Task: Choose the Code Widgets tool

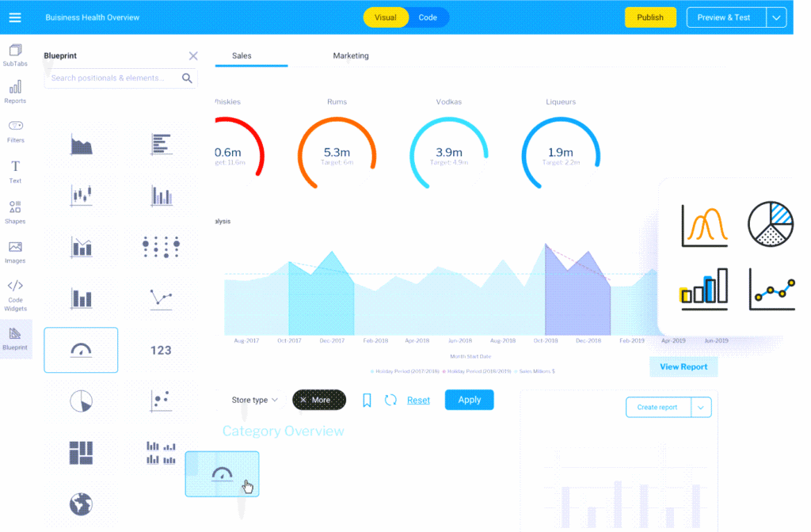Action: point(15,296)
